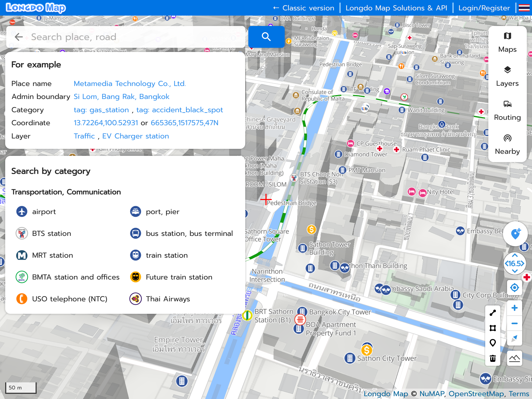Image resolution: width=532 pixels, height=399 pixels.
Task: Open Longdo Map Solutions & API
Action: tap(396, 8)
